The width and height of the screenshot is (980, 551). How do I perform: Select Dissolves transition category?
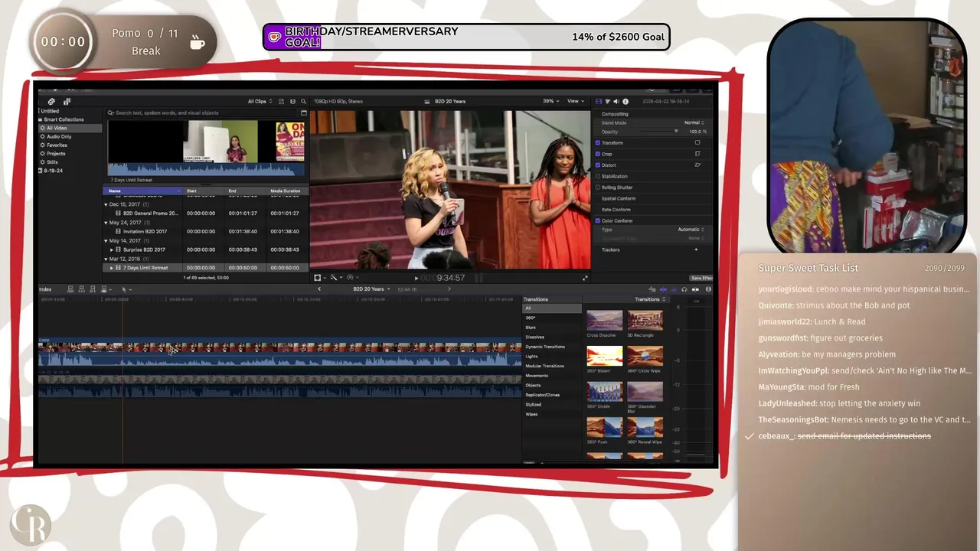534,337
